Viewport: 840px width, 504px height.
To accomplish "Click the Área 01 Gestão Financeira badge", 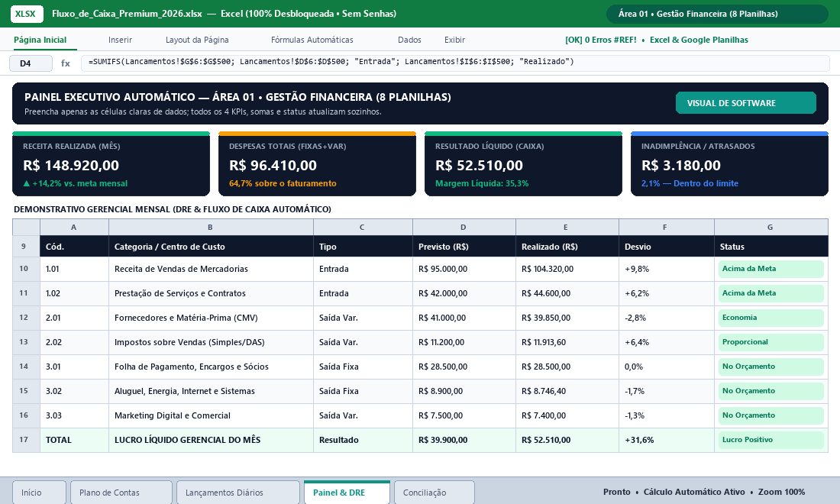I will (717, 14).
